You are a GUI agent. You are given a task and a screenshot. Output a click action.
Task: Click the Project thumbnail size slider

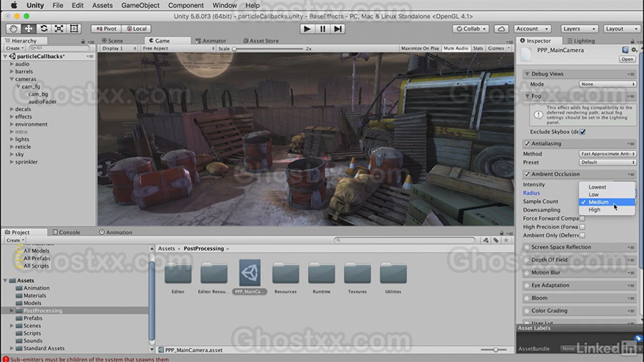point(495,350)
